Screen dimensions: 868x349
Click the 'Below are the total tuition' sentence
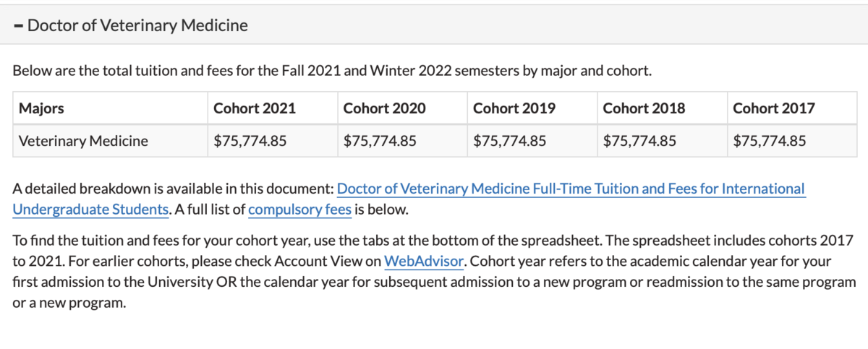click(333, 72)
